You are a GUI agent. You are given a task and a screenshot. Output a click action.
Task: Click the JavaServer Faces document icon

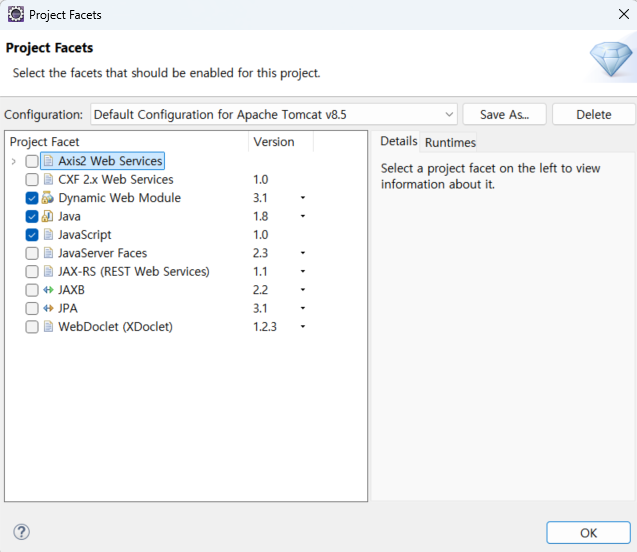pyautogui.click(x=48, y=253)
